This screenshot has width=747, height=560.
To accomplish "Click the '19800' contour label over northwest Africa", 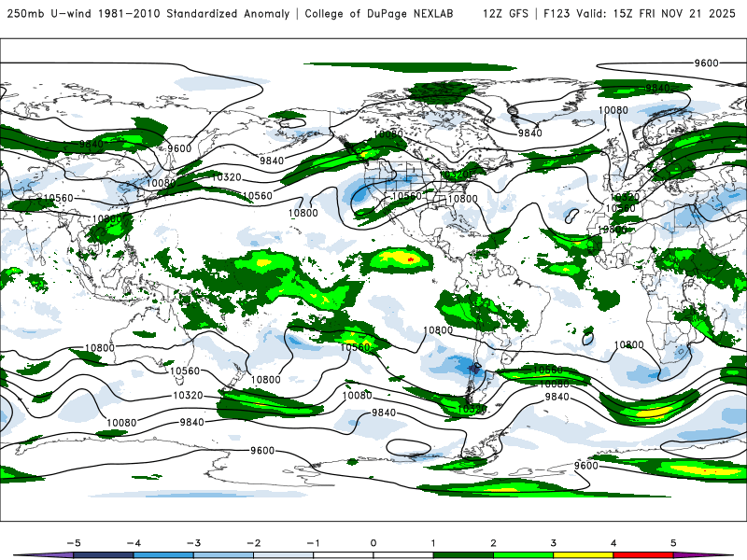I will [613, 230].
